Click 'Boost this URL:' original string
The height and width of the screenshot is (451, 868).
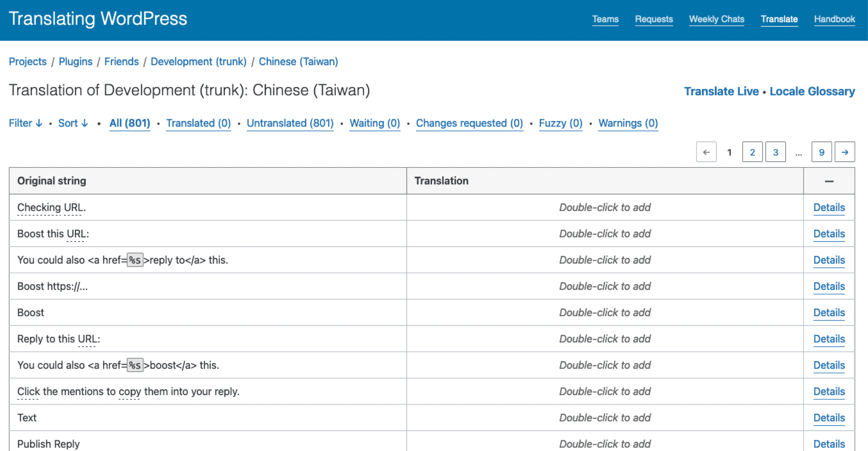point(53,234)
